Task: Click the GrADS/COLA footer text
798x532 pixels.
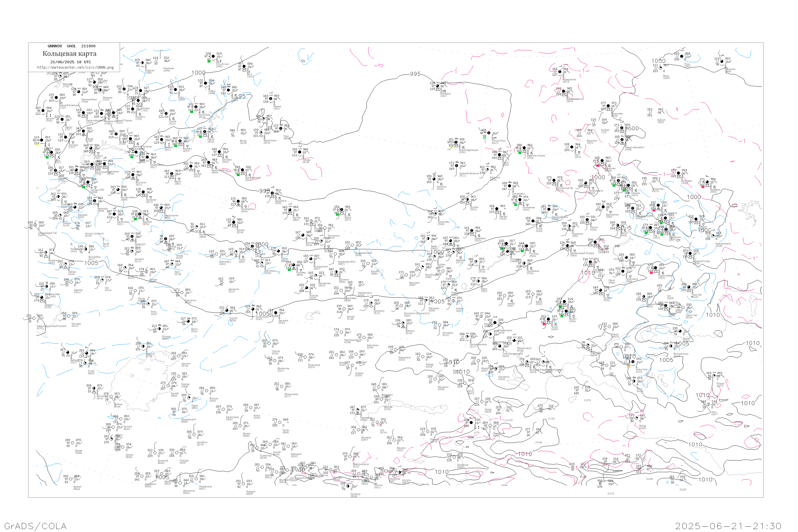Action: (35, 526)
